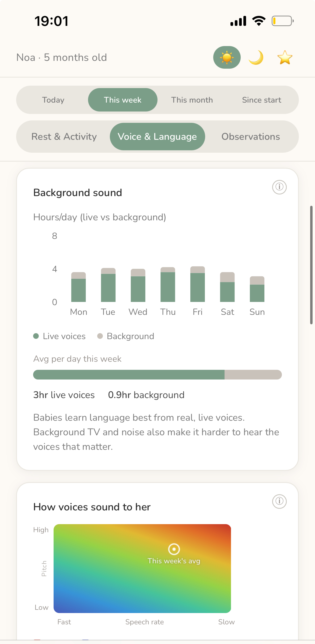The image size is (315, 644).
Task: Switch to the Today time filter
Action: pyautogui.click(x=53, y=100)
